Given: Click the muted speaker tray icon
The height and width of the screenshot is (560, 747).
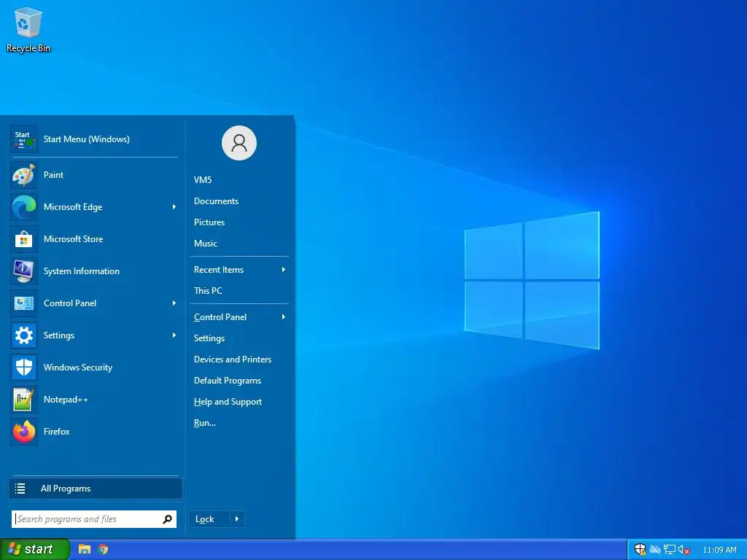Looking at the screenshot, I should click(x=684, y=550).
